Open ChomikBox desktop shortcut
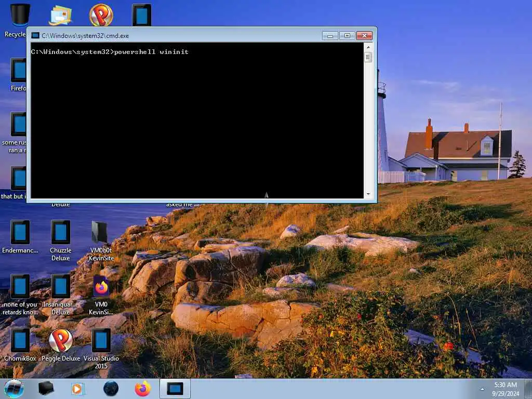The height and width of the screenshot is (399, 532). point(20,345)
